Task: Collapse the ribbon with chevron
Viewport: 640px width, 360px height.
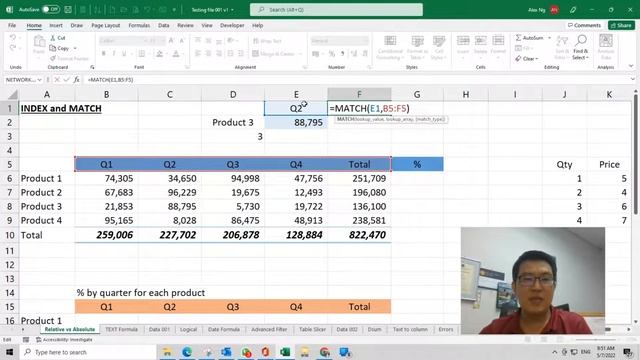Action: tap(631, 66)
